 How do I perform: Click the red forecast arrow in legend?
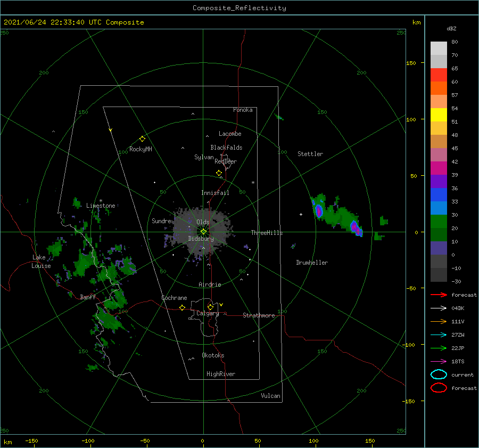tap(439, 295)
